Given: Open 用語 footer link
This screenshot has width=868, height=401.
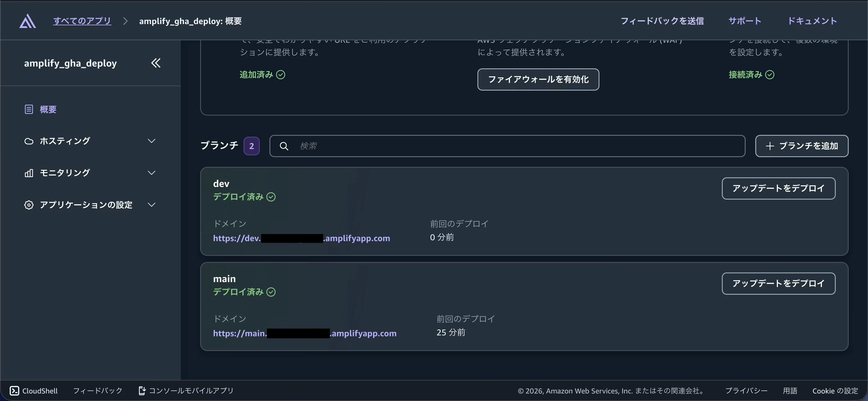Looking at the screenshot, I should 790,390.
